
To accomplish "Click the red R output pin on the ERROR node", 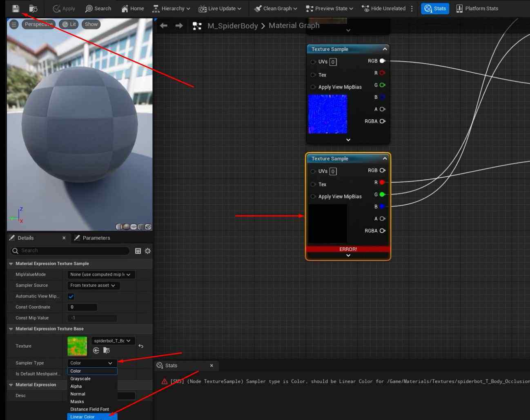I will tap(382, 183).
